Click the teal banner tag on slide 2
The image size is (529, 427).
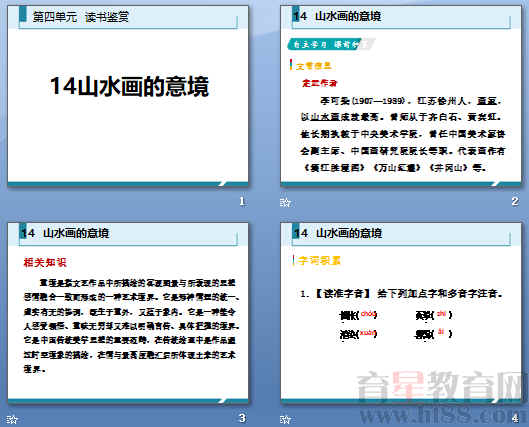tap(325, 44)
